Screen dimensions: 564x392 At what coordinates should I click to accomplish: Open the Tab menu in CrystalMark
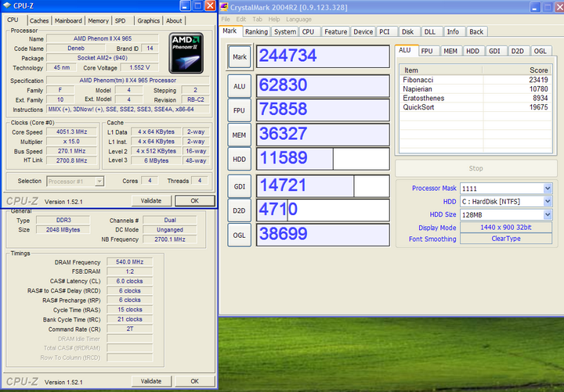tap(257, 20)
